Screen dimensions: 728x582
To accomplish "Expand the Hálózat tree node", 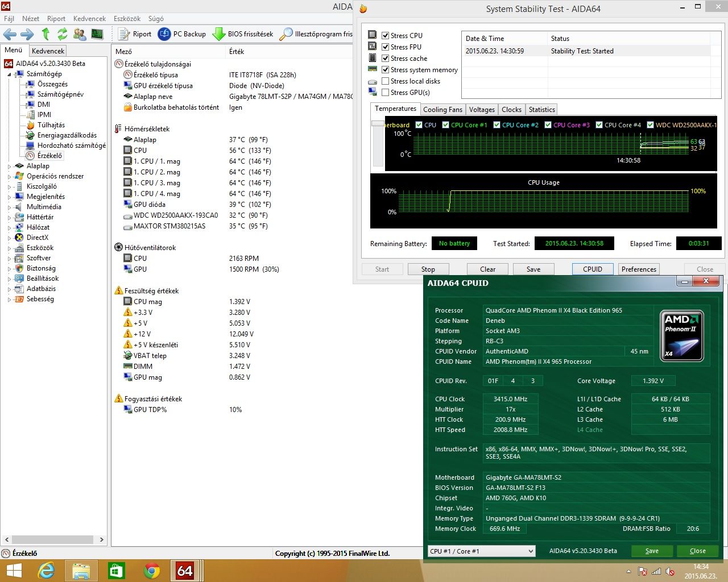I will click(10, 227).
